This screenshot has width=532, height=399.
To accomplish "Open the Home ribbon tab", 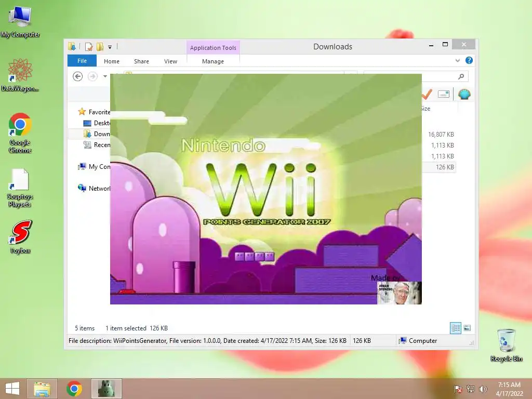I will pyautogui.click(x=112, y=61).
